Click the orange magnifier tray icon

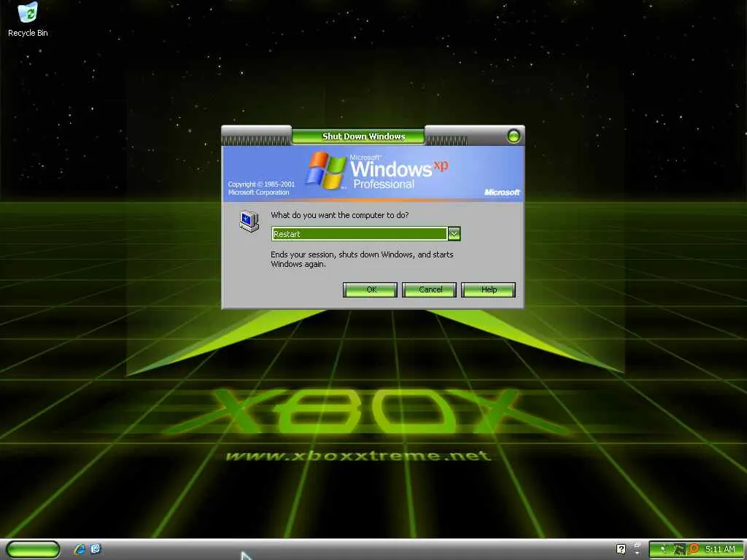pos(693,550)
